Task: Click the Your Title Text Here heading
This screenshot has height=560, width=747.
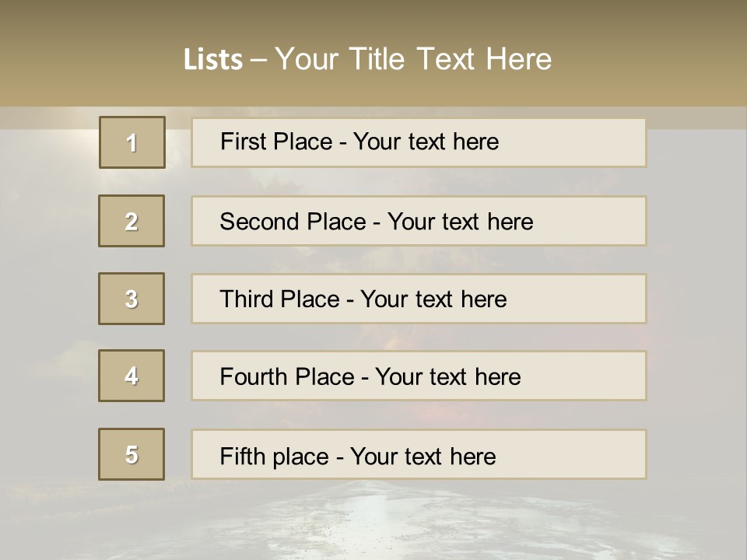Action: 413,59
